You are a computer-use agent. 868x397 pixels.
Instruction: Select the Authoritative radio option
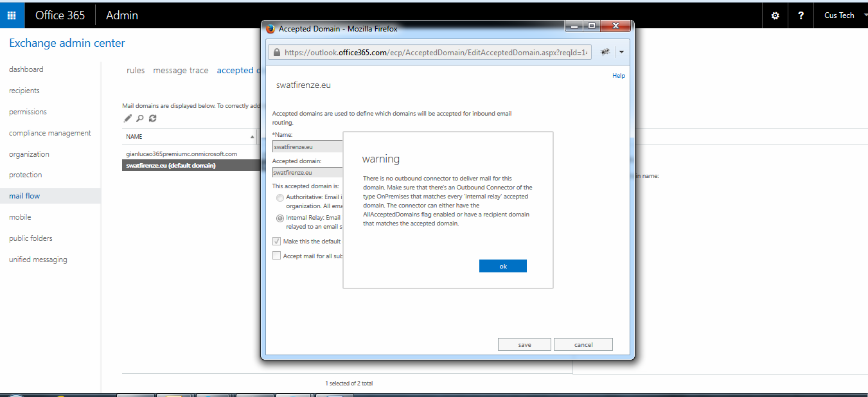pos(279,197)
